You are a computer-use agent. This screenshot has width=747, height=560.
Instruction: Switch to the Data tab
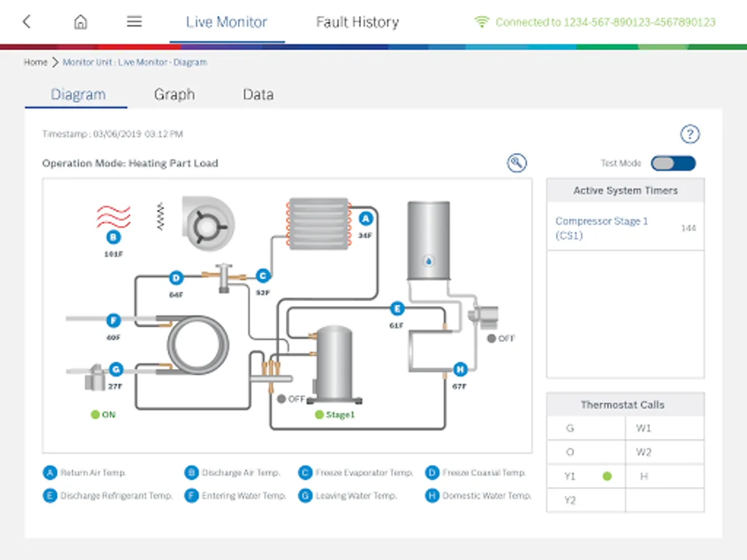click(258, 95)
